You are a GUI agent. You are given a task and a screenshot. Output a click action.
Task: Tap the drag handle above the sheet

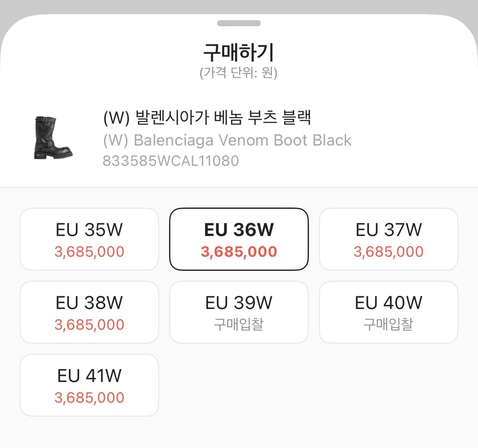click(239, 23)
